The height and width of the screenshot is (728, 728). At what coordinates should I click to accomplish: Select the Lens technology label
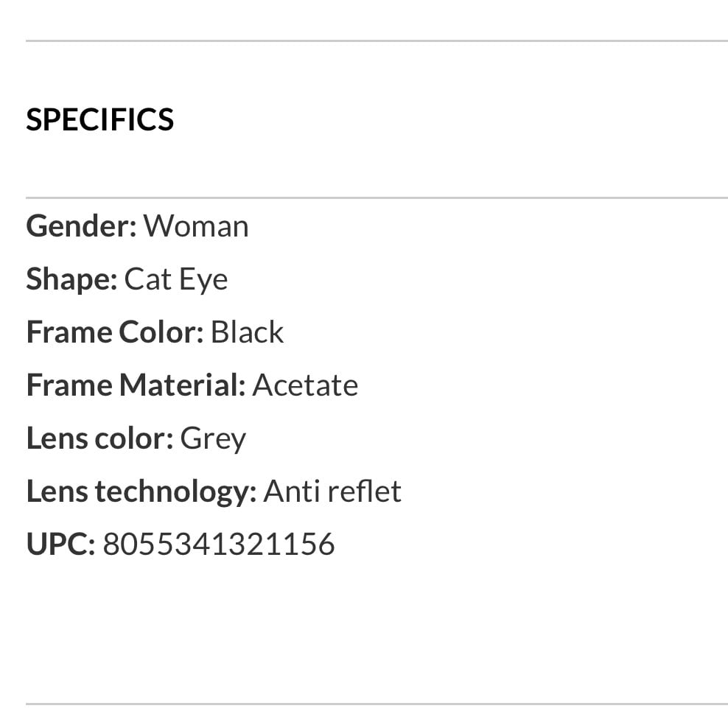[x=141, y=492]
